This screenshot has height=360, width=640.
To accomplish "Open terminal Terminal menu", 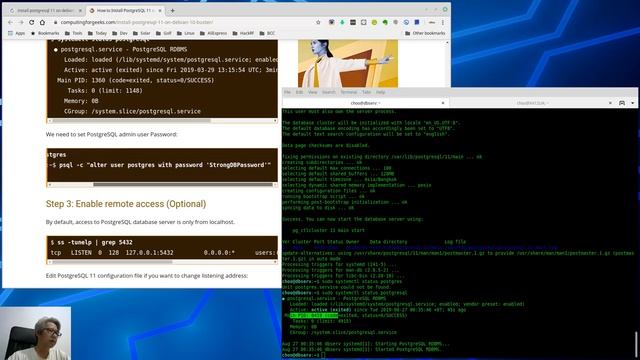I will (349, 92).
